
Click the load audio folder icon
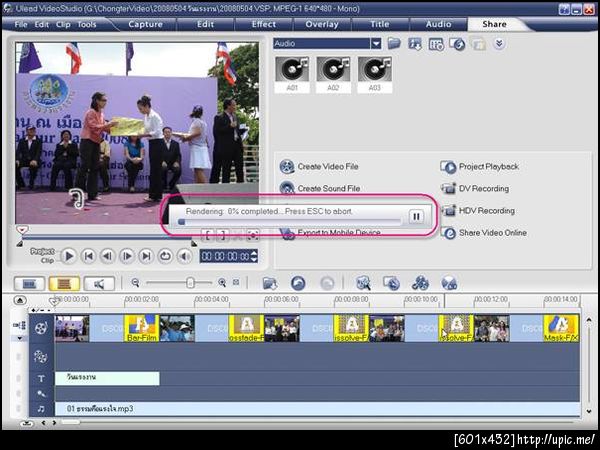394,44
